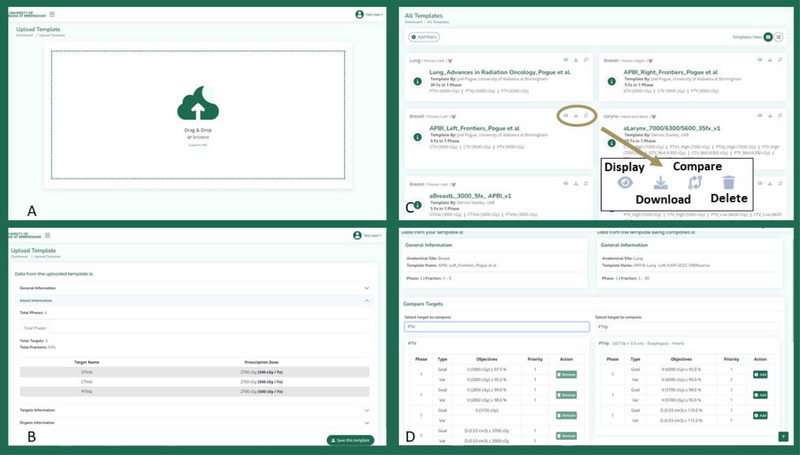Open the Test User account menu in panel A
The height and width of the screenshot is (455, 800).
374,14
